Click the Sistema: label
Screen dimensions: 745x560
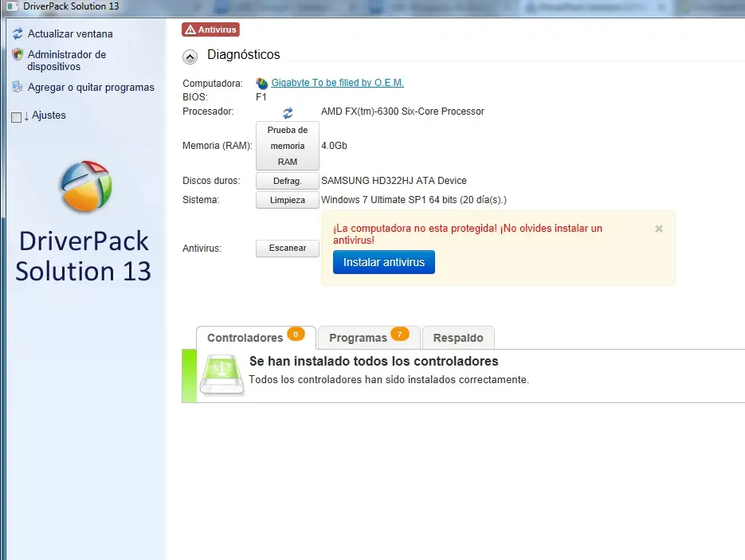[201, 199]
